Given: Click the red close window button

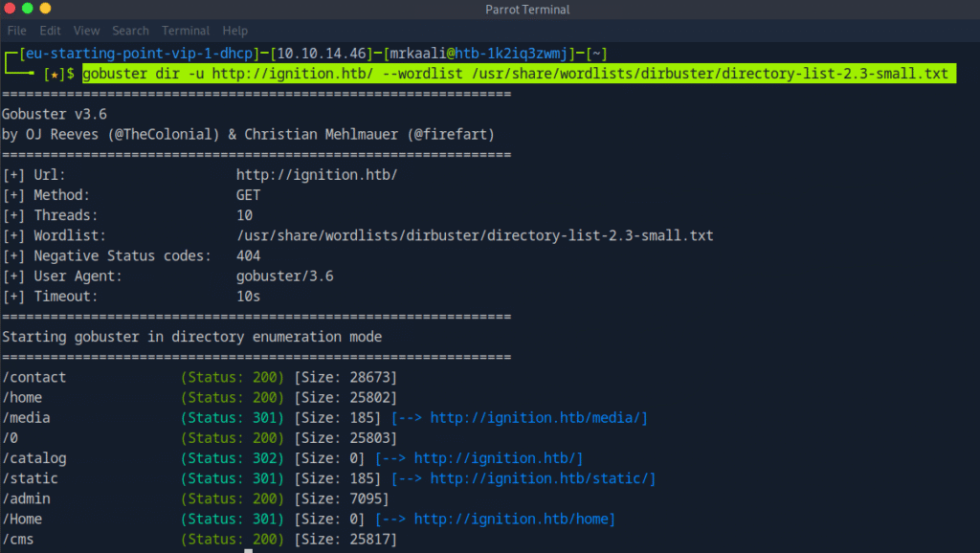Looking at the screenshot, I should click(x=11, y=10).
